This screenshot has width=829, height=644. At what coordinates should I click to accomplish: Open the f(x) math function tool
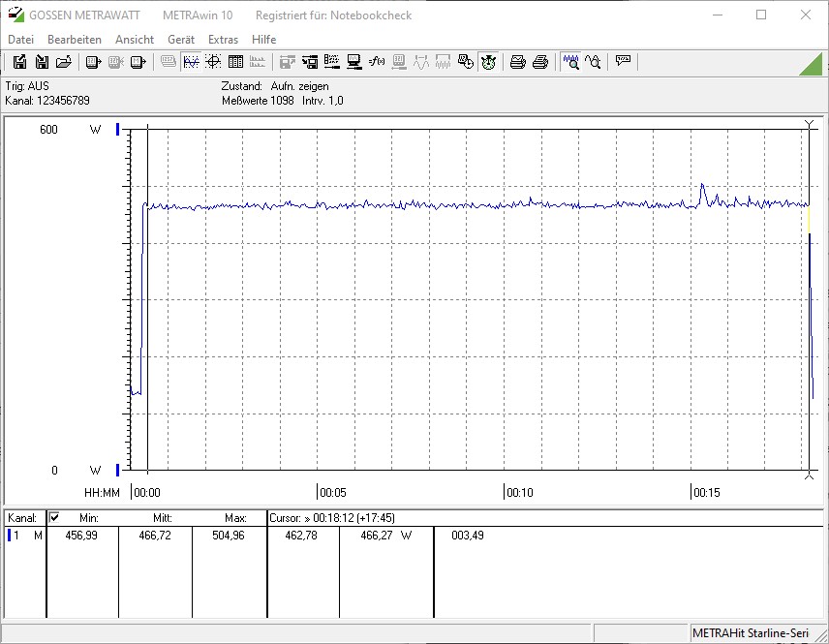[x=377, y=62]
